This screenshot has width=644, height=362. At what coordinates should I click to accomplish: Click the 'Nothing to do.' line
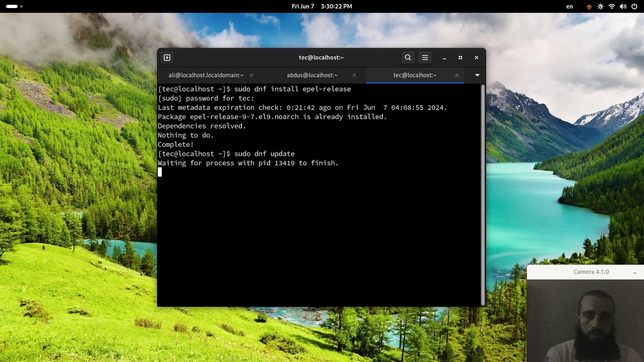point(186,135)
